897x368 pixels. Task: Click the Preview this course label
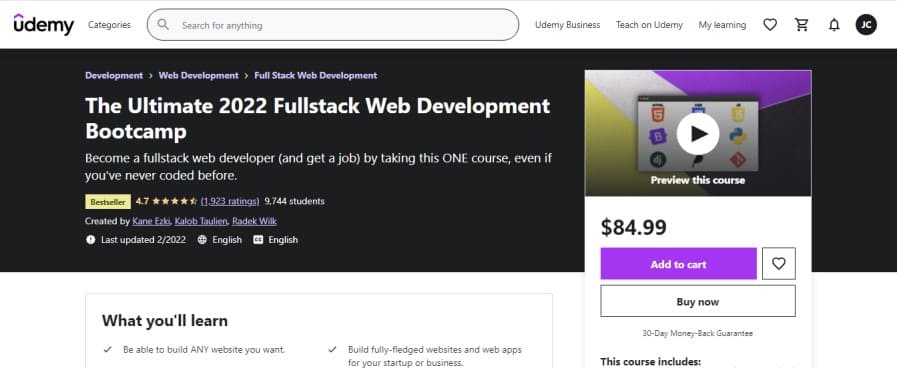(698, 180)
